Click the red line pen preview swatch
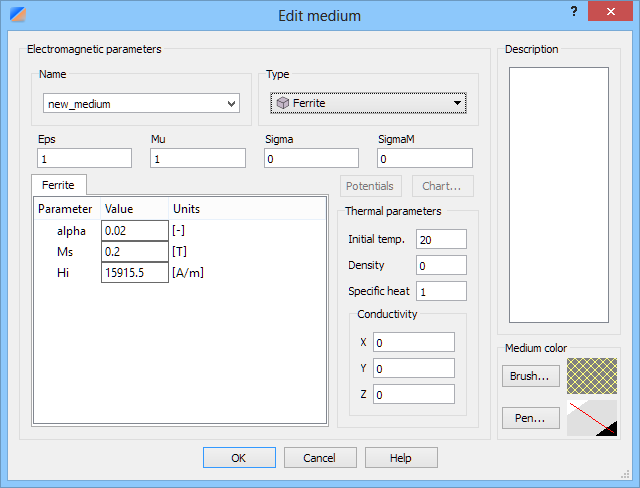 (592, 418)
